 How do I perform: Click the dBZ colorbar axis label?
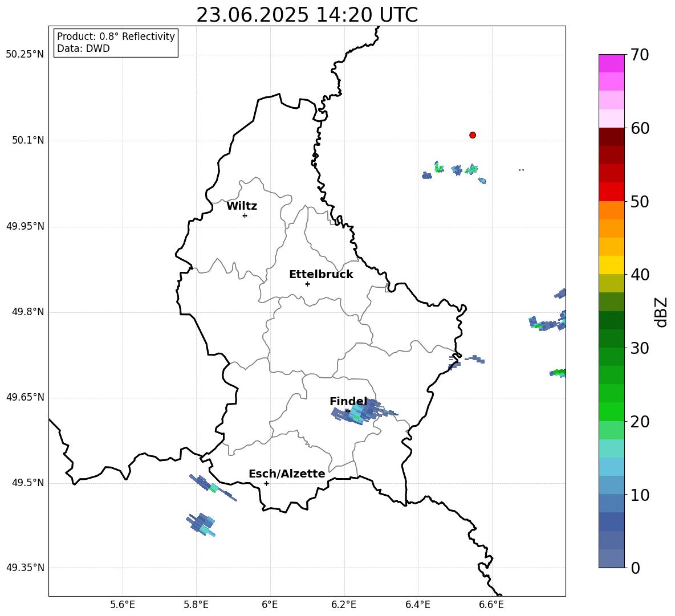661,312
